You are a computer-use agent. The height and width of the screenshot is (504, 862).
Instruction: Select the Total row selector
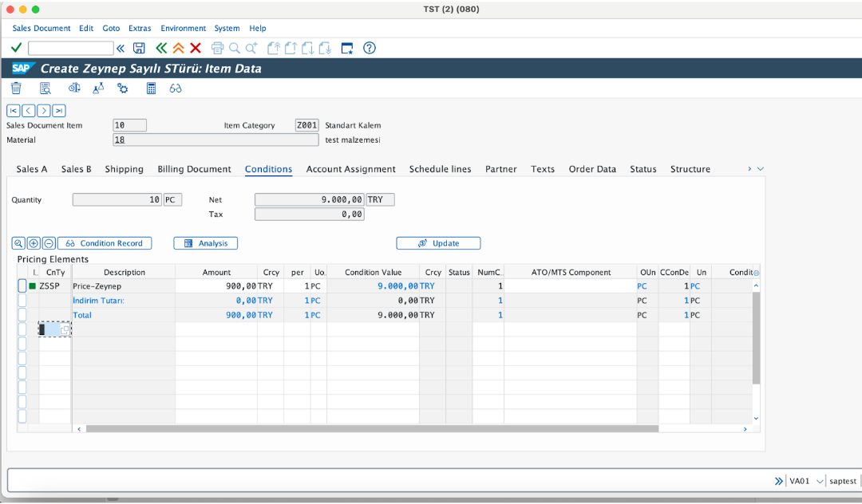22,314
